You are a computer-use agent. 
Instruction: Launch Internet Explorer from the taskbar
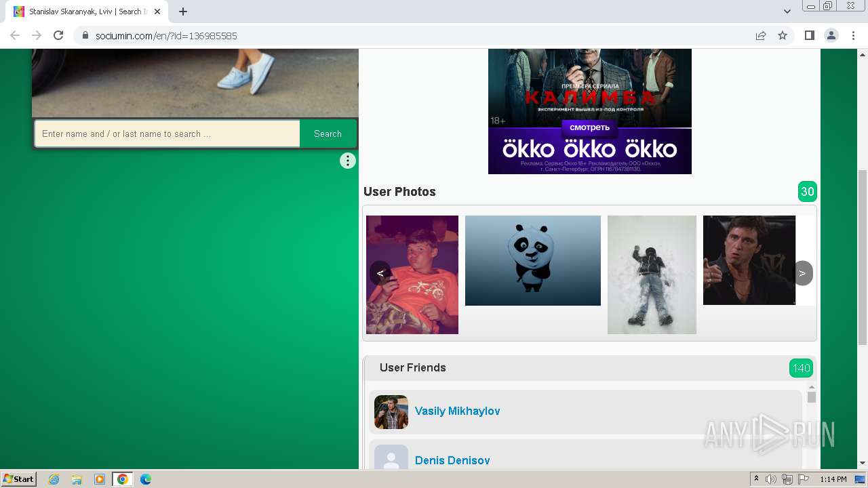coord(54,479)
